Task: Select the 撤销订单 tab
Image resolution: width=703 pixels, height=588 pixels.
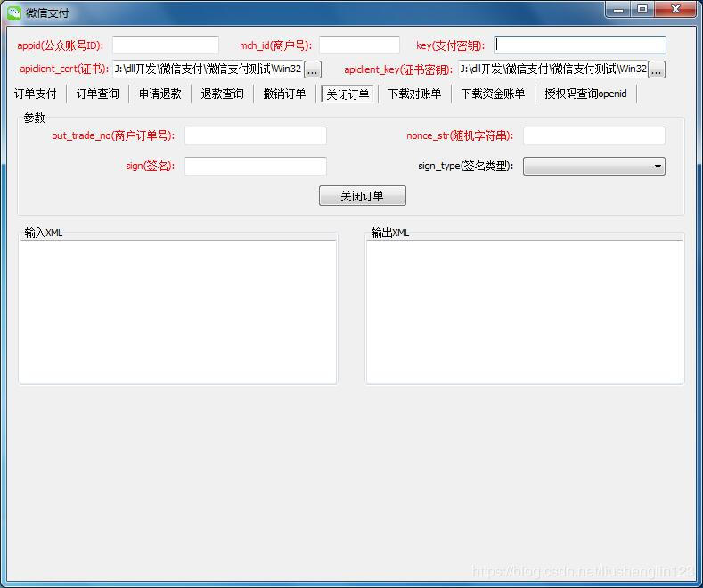Action: click(285, 94)
